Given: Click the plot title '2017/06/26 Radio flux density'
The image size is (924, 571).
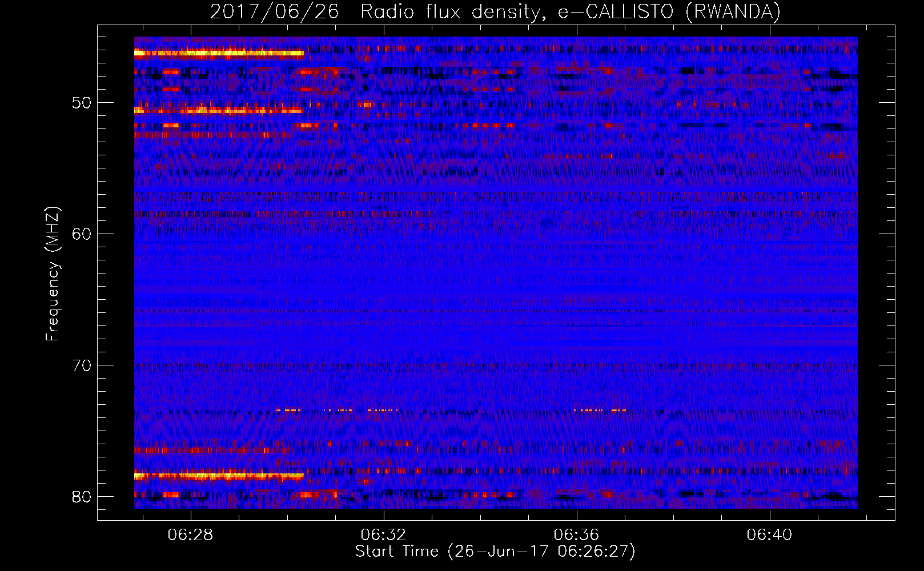Looking at the screenshot, I should pyautogui.click(x=496, y=11).
